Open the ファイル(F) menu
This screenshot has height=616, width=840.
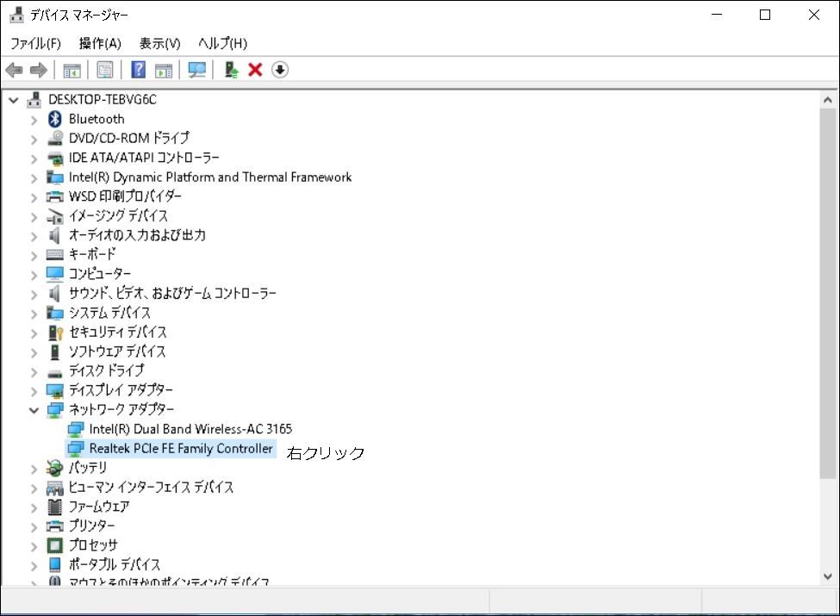pos(35,43)
